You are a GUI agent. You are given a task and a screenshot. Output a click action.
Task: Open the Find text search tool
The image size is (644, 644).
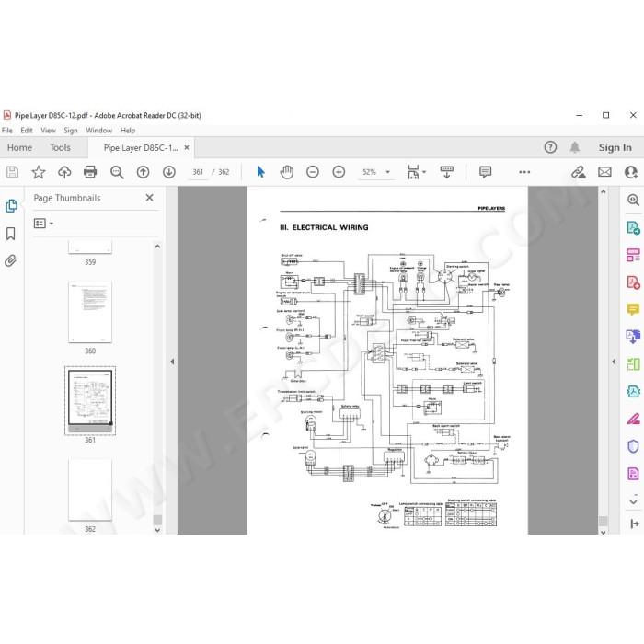point(117,172)
